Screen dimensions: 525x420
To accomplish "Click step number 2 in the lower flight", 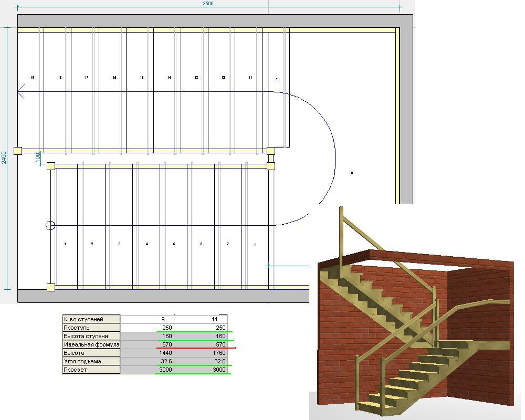I will pyautogui.click(x=92, y=244).
